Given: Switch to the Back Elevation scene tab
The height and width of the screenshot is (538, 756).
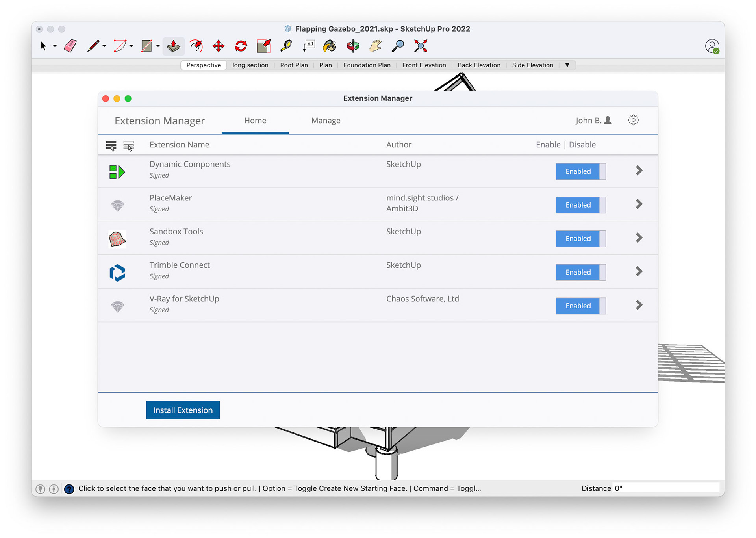Looking at the screenshot, I should tap(479, 65).
